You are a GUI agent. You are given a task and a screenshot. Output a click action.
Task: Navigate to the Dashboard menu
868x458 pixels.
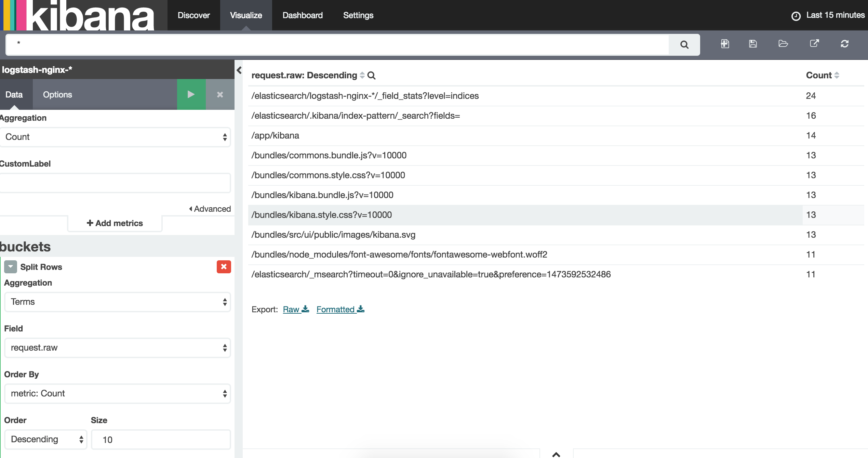point(302,15)
